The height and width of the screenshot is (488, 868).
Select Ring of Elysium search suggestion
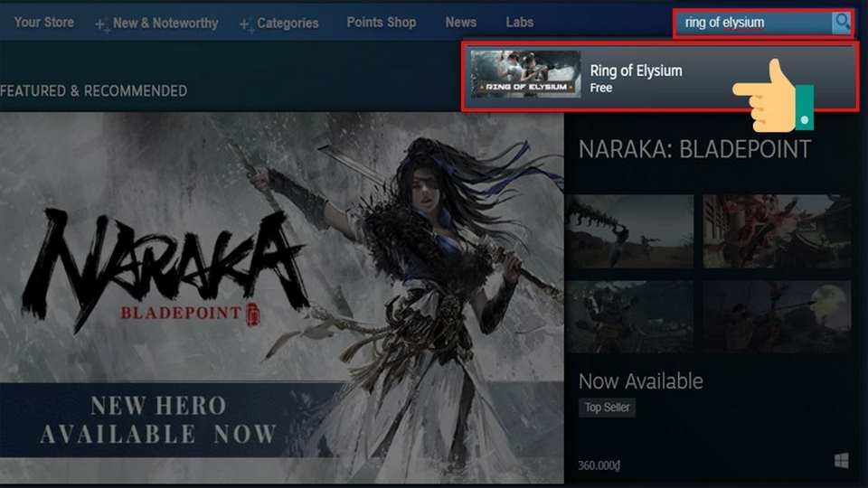click(660, 77)
